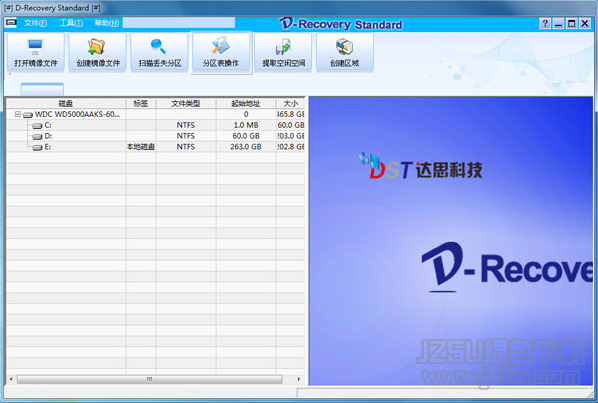
Task: Select the blank tab below the toolbar
Action: point(42,89)
